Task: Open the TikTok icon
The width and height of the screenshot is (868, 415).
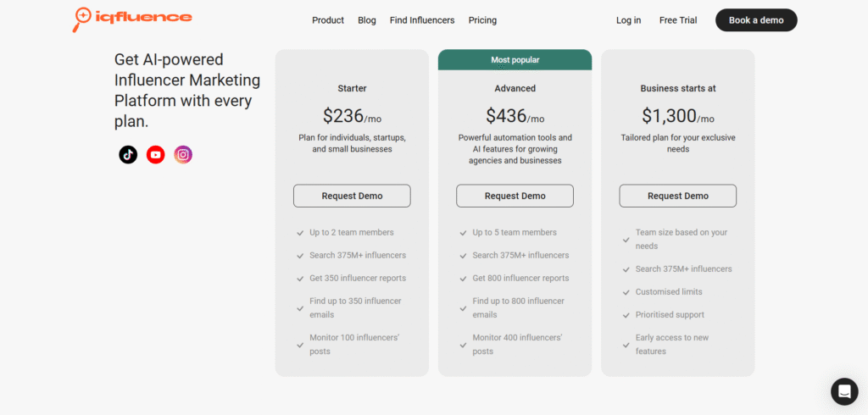Action: [x=128, y=154]
